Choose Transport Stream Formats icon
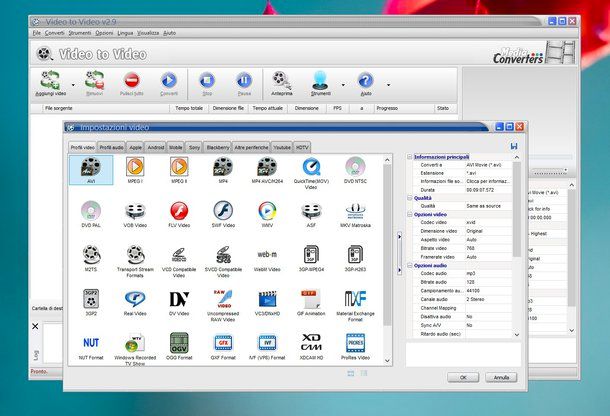This screenshot has height=416, width=610. point(135,261)
